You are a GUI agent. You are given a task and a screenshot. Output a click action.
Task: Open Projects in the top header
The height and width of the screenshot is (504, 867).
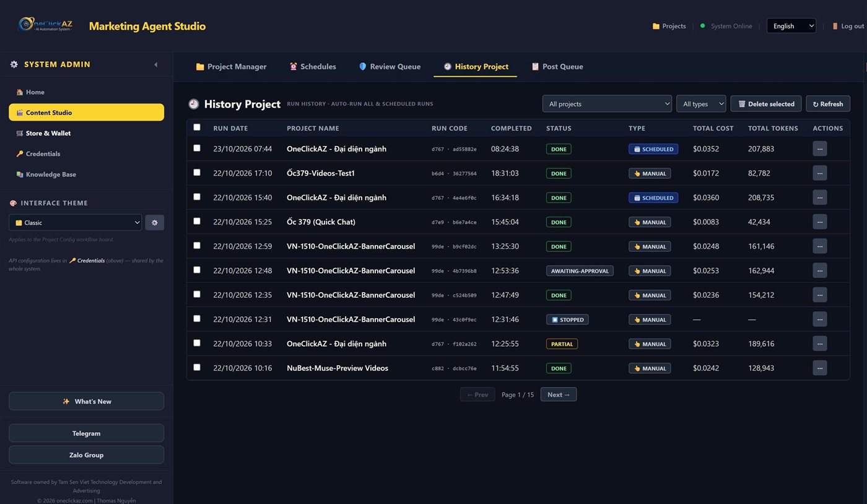pyautogui.click(x=669, y=26)
